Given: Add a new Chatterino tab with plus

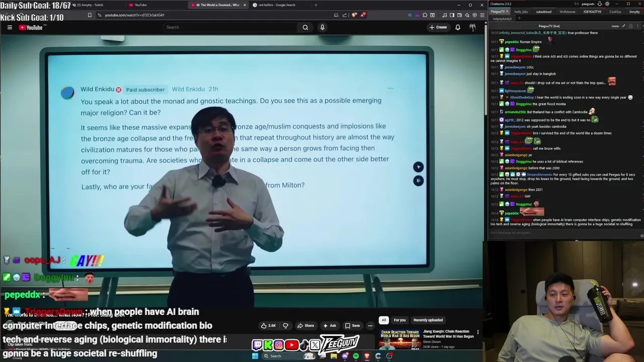Looking at the screenshot, I should pos(519,19).
